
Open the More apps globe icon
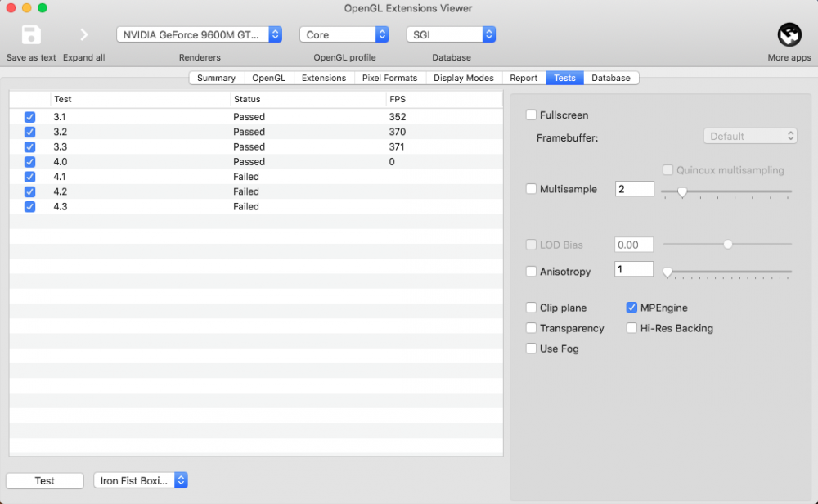(789, 35)
